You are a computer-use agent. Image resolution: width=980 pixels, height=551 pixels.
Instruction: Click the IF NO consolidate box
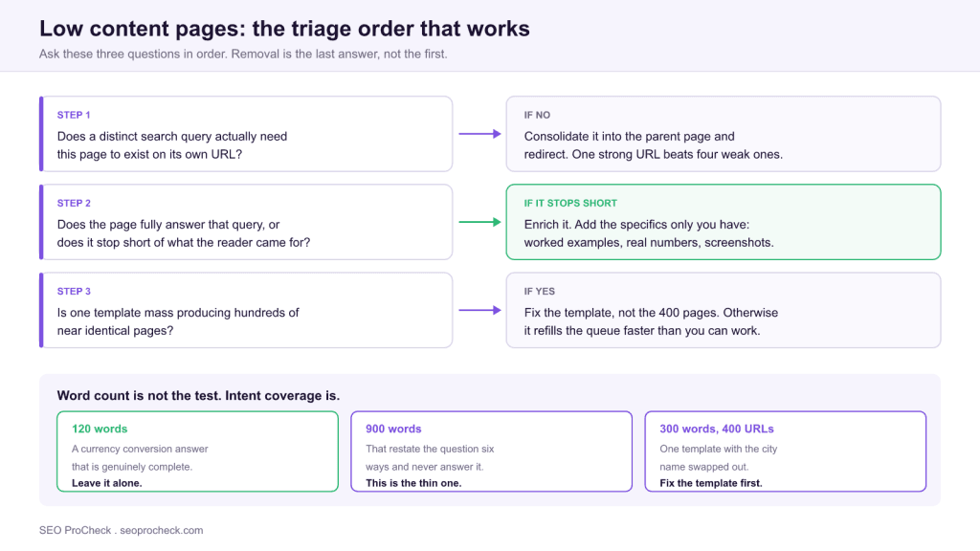point(724,134)
